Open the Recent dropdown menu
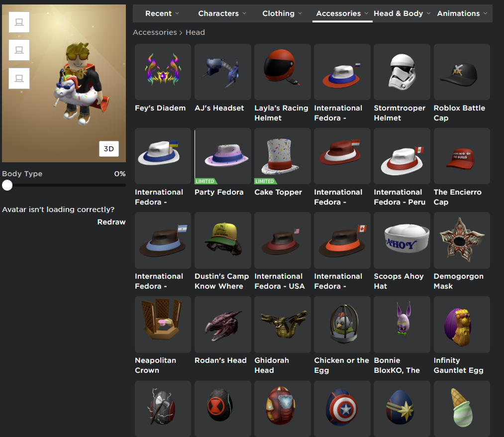 (162, 13)
